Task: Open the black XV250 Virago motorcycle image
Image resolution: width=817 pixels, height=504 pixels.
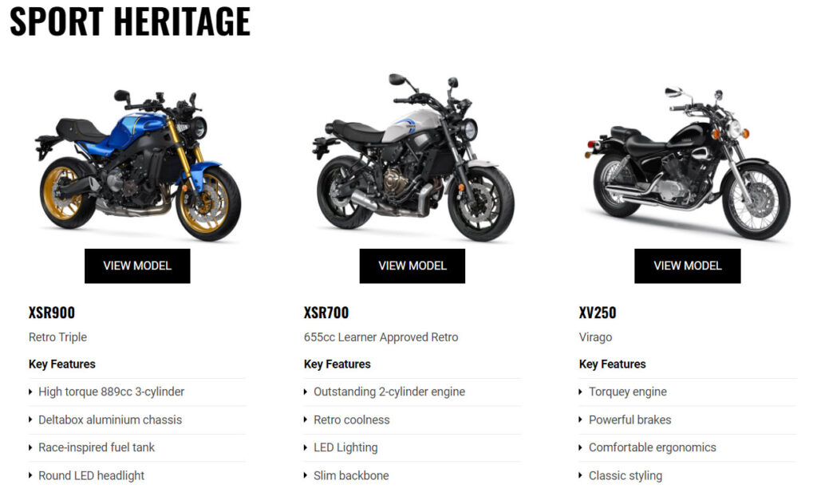Action: pyautogui.click(x=688, y=164)
